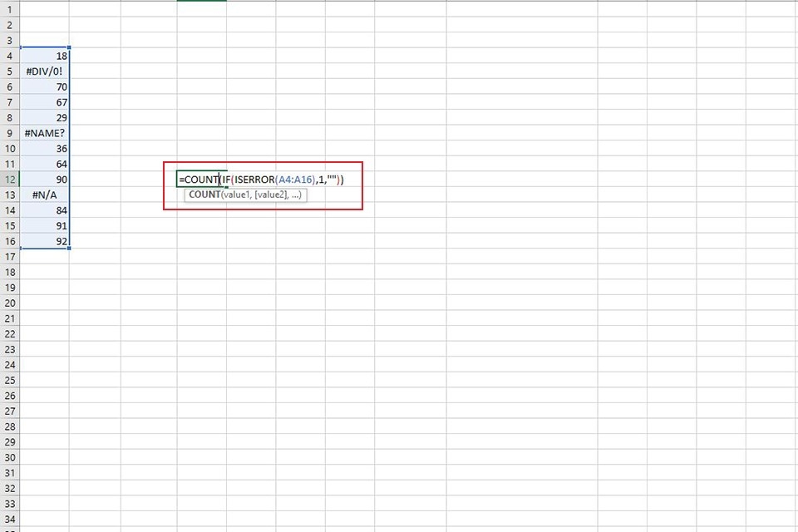The height and width of the screenshot is (532, 798).
Task: Select row 12 header
Action: pyautogui.click(x=10, y=180)
